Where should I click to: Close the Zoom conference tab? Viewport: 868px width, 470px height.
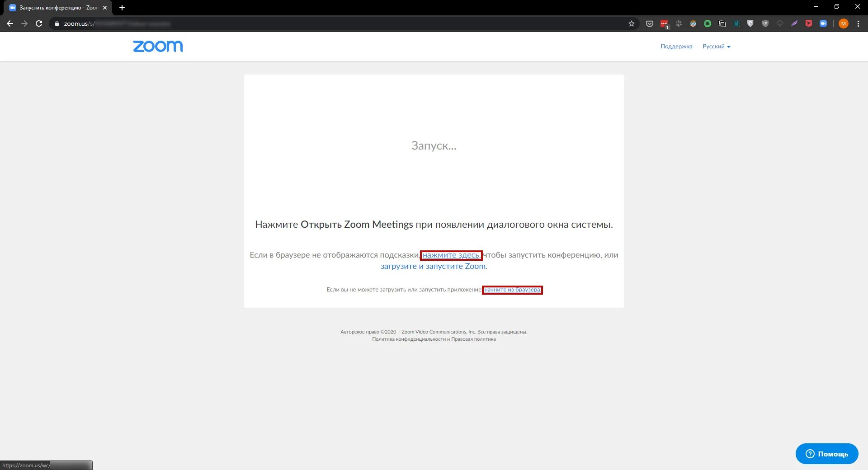point(105,8)
